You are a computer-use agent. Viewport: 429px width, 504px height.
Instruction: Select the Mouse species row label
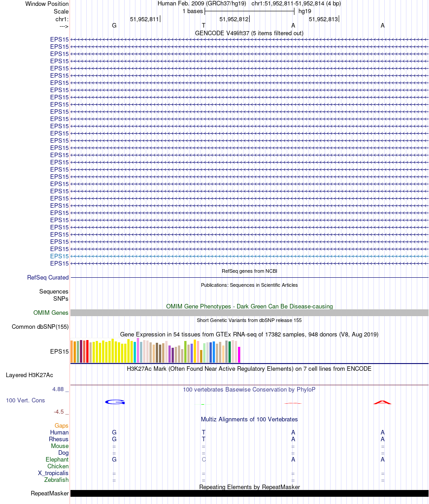60,446
